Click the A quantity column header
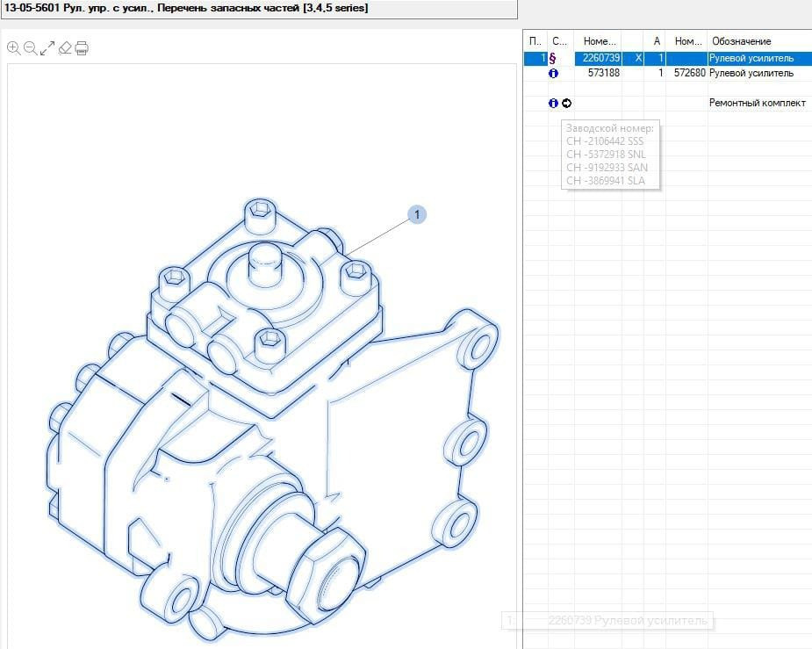The width and height of the screenshot is (812, 649). click(657, 41)
